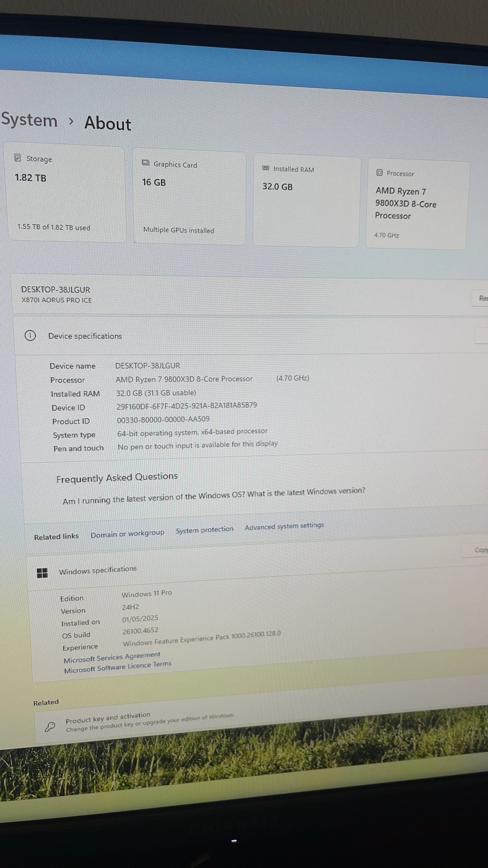This screenshot has height=868, width=488.
Task: Select the Version value 24H2
Action: pyautogui.click(x=131, y=607)
